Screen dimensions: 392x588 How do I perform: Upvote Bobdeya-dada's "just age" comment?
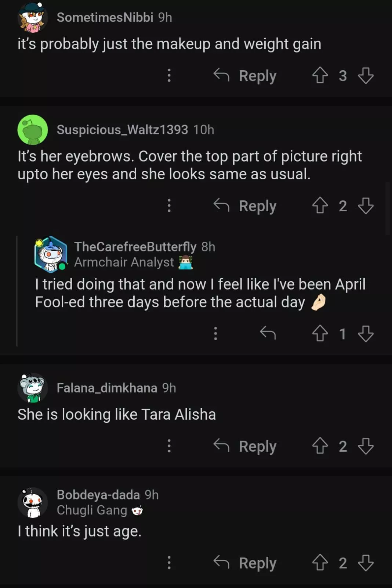320,563
